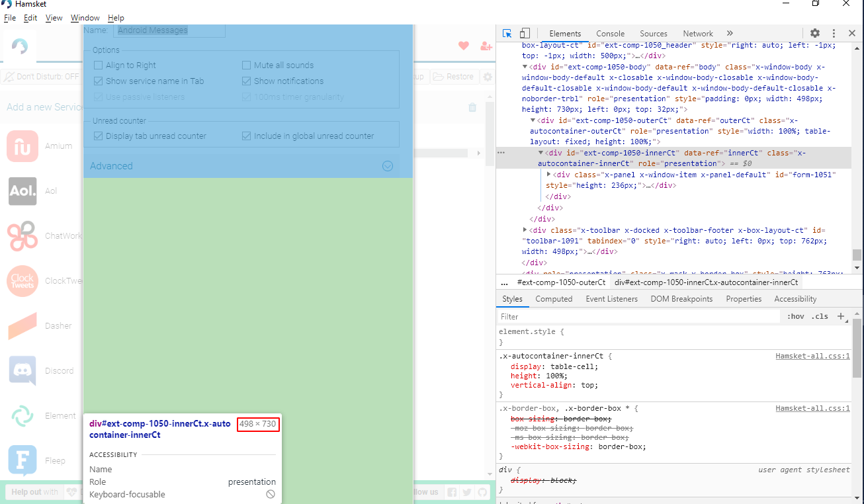Click the Amium service icon
This screenshot has width=864, height=504.
(x=22, y=146)
